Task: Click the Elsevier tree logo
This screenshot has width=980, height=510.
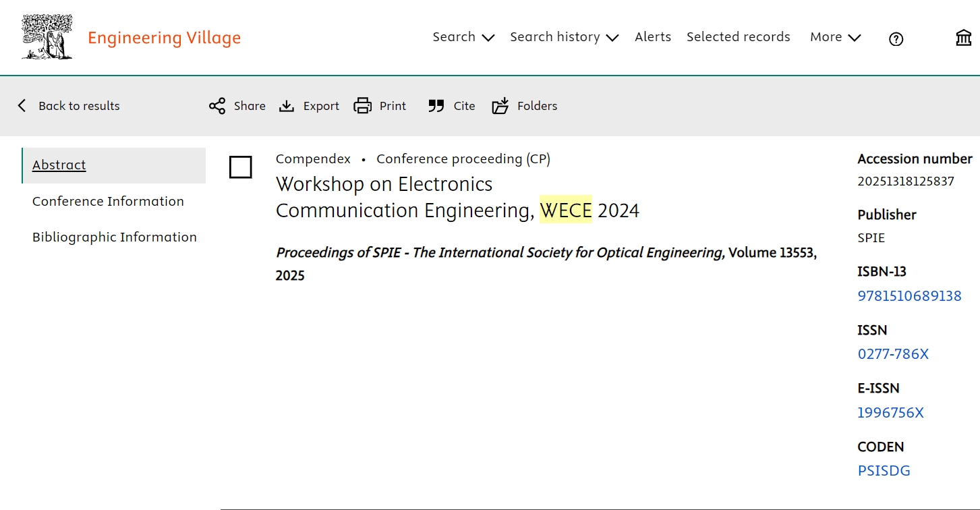Action: (47, 37)
